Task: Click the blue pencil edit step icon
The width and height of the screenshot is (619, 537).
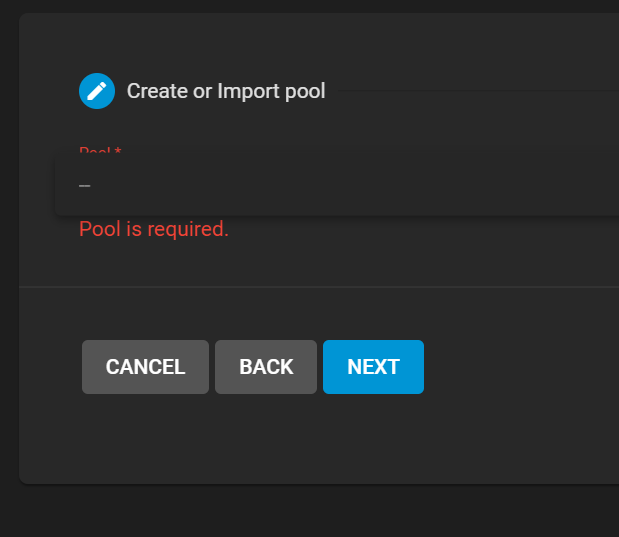Action: tap(97, 91)
